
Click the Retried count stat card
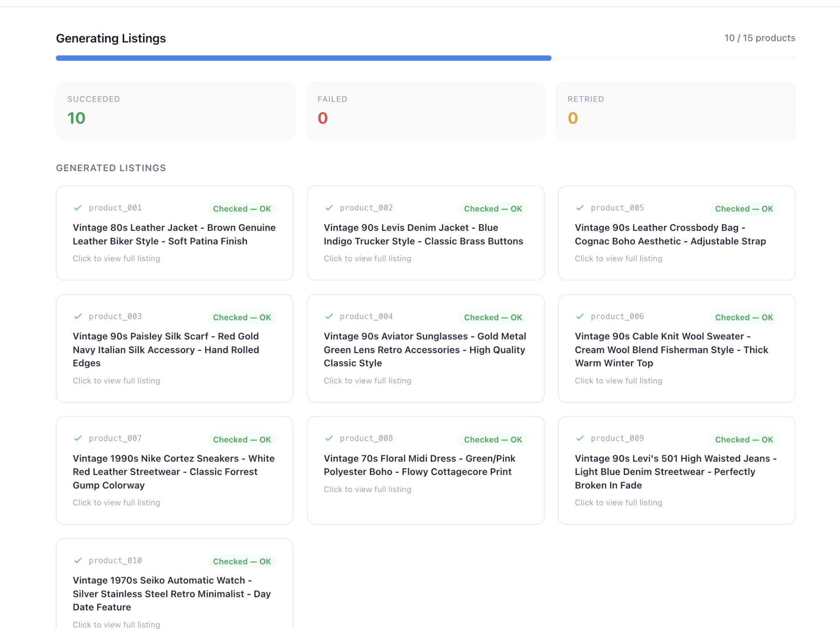tap(675, 111)
